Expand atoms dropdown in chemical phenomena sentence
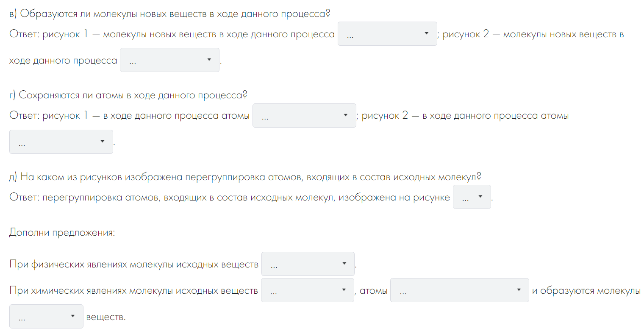 point(459,290)
